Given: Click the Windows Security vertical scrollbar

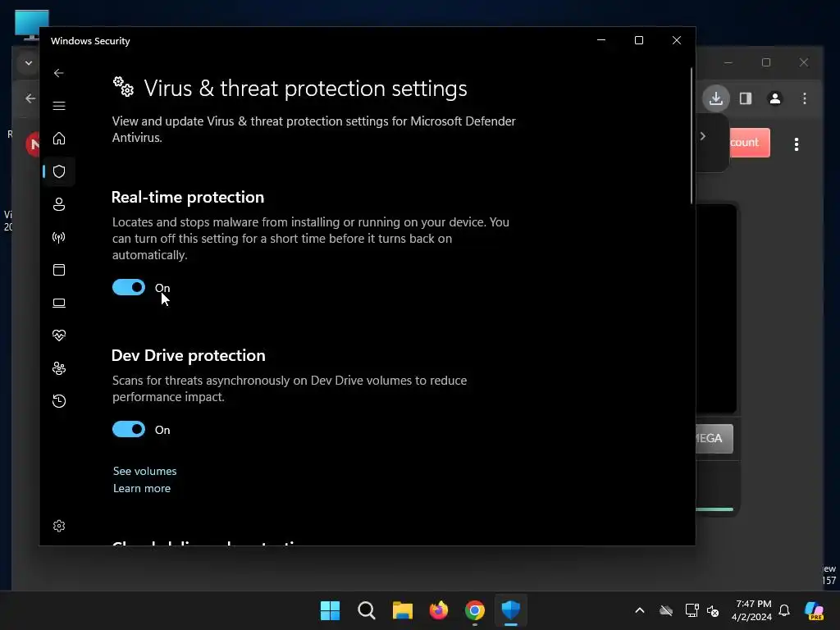Looking at the screenshot, I should 692,136.
